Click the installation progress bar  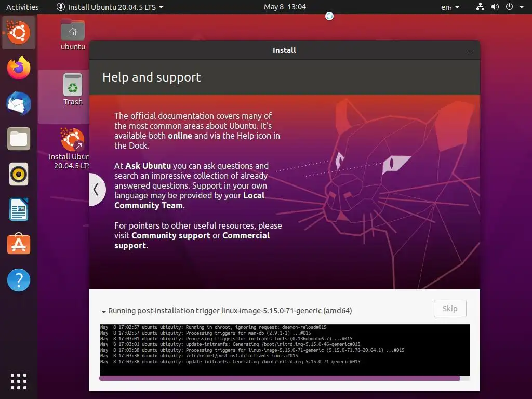[x=284, y=378]
